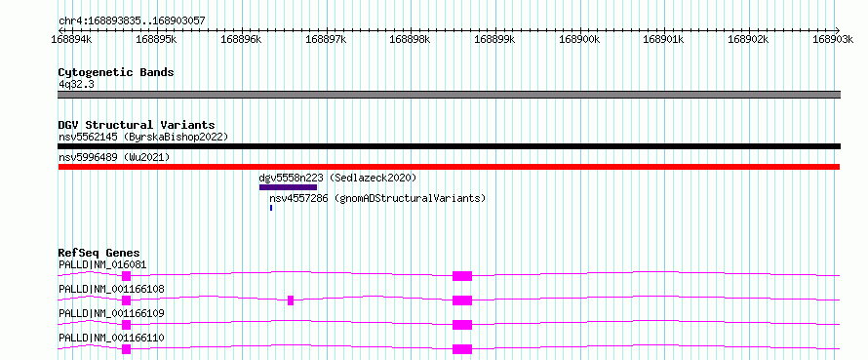This screenshot has width=868, height=360.
Task: Click the PALLD|NM_001166108 transcript label
Action: pyautogui.click(x=111, y=289)
